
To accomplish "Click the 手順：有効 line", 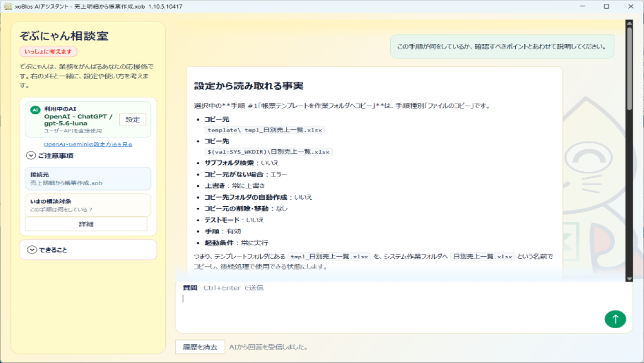I will (x=223, y=231).
